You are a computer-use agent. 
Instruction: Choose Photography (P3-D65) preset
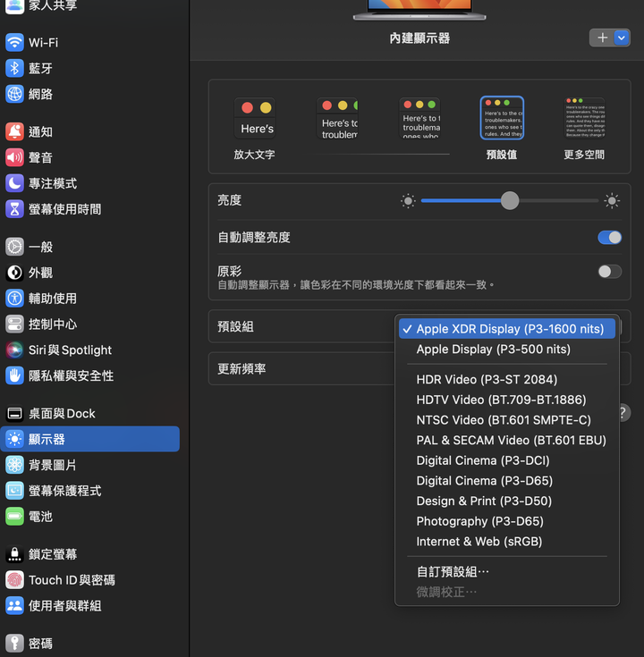point(507,521)
